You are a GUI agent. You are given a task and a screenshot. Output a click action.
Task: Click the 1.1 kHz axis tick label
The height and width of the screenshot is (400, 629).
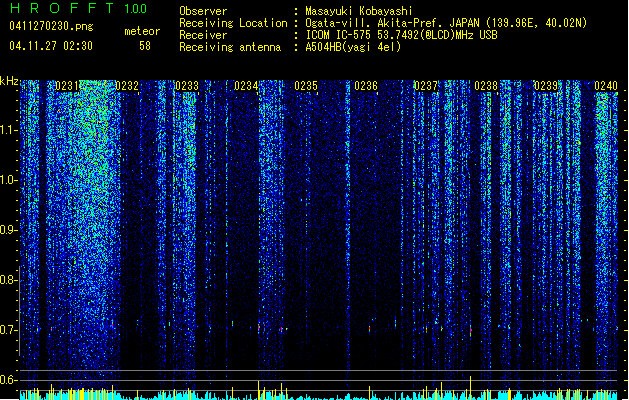tap(8, 130)
